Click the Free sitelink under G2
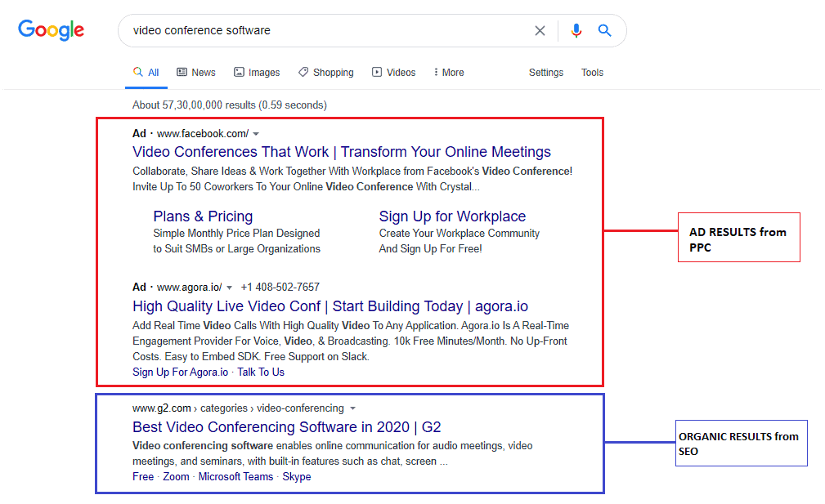The width and height of the screenshot is (825, 504). (143, 477)
